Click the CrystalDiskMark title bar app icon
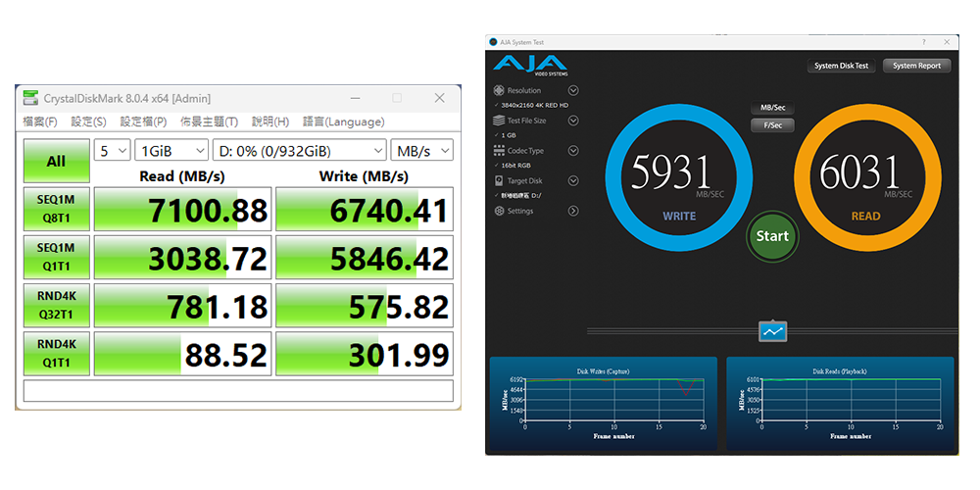The height and width of the screenshot is (490, 980). [30, 98]
